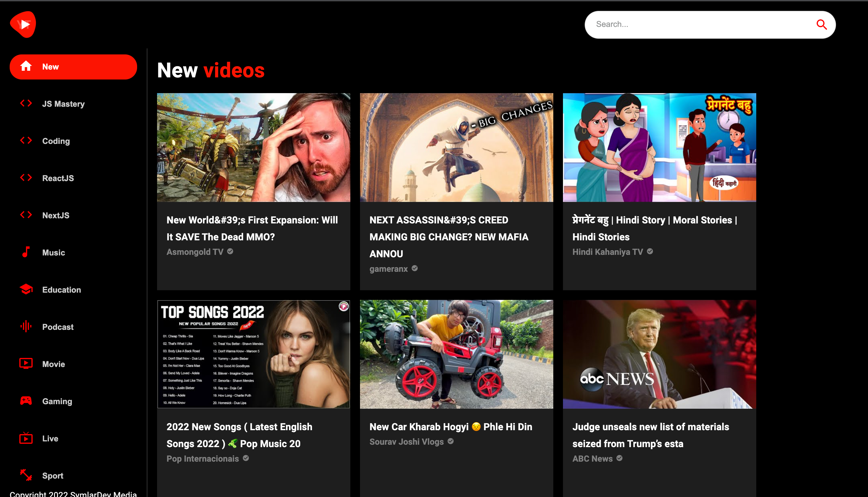Choose the Movie category
Screen dimensions: 868x497
(x=73, y=364)
